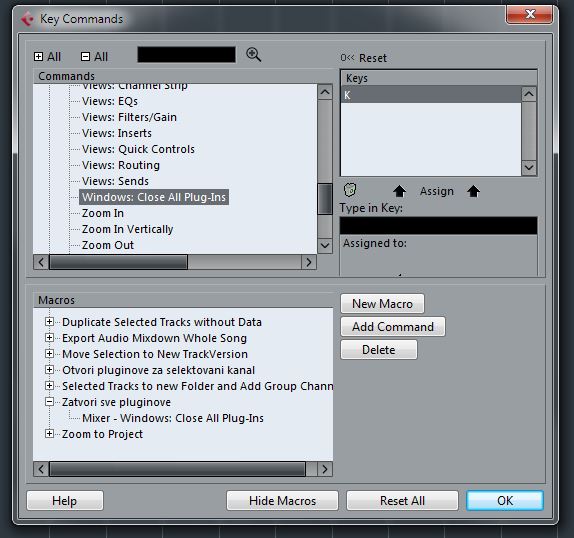The width and height of the screenshot is (574, 538).
Task: Click the up arrow left of Assign
Action: click(x=399, y=191)
